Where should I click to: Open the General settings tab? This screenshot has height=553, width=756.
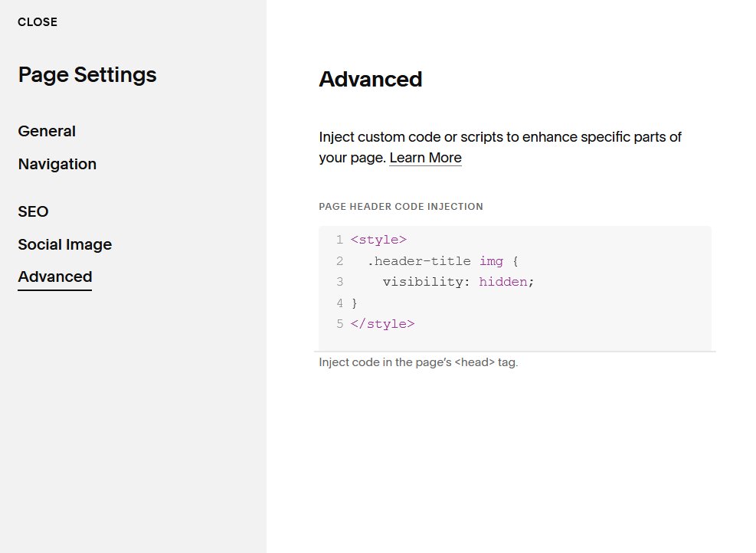click(x=47, y=131)
